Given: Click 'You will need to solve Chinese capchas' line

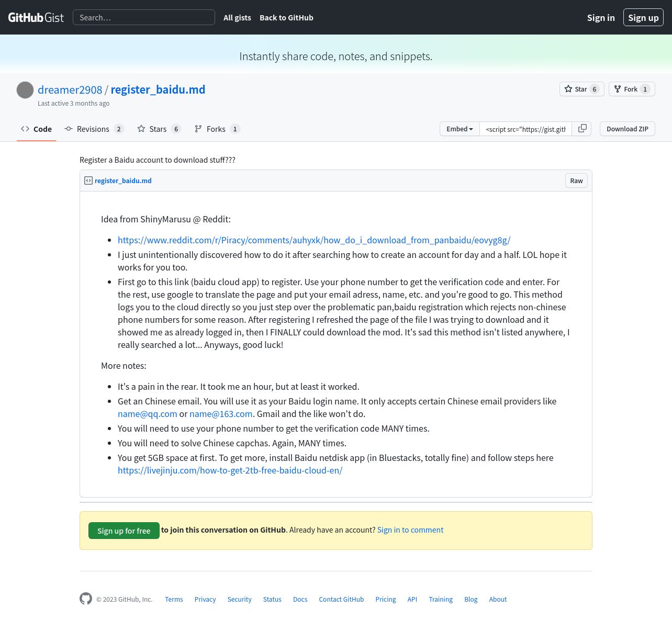Looking at the screenshot, I should [232, 443].
